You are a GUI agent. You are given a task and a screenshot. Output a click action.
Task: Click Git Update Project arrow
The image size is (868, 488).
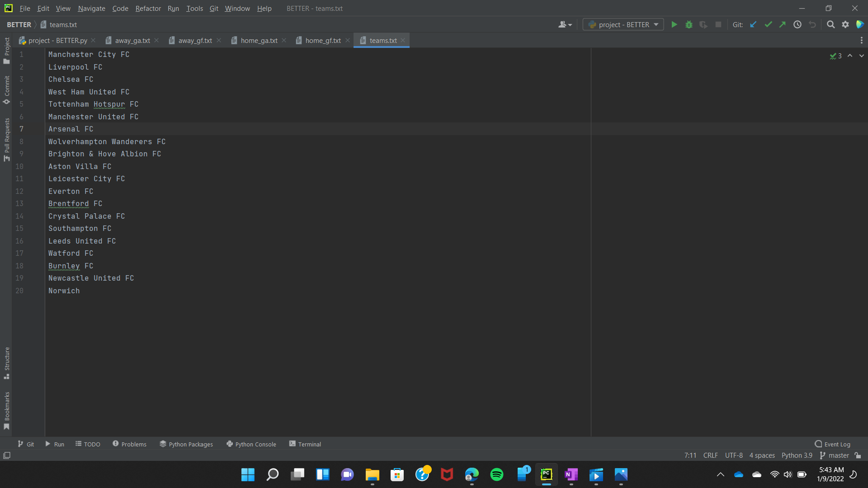[x=753, y=24]
